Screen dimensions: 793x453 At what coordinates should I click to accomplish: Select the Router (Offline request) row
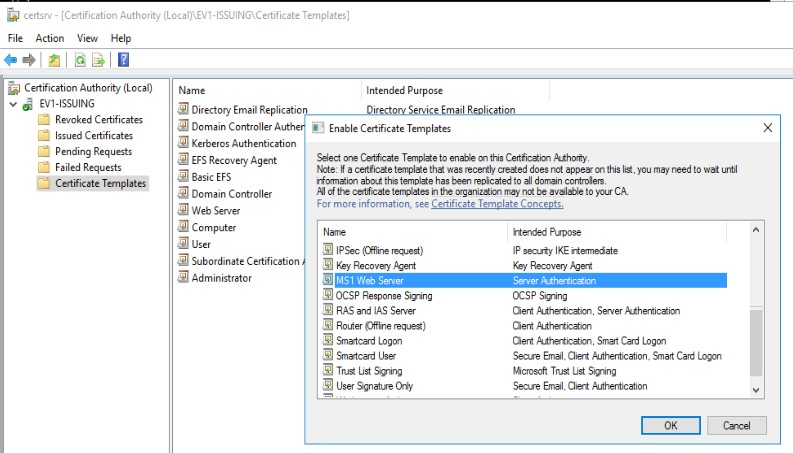coord(525,326)
